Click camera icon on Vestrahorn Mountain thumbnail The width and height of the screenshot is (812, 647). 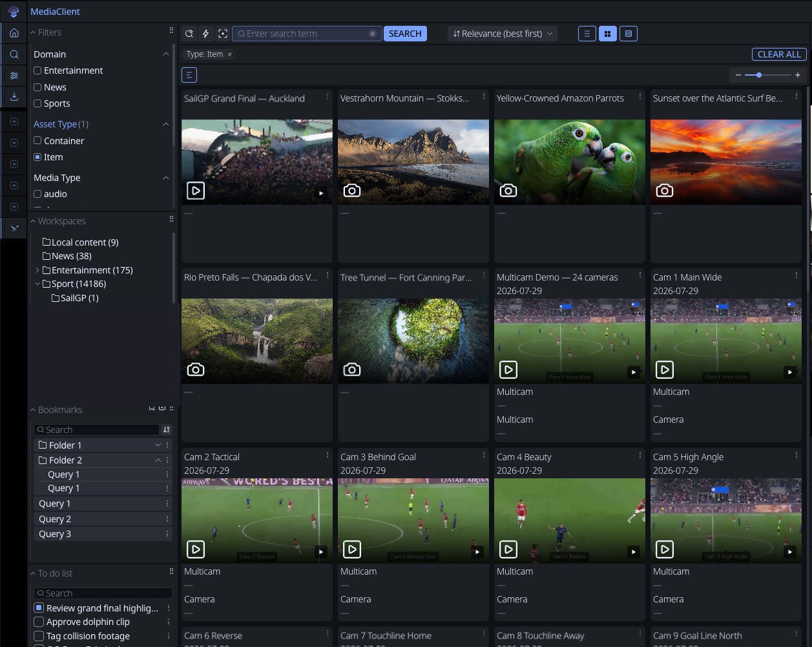352,191
